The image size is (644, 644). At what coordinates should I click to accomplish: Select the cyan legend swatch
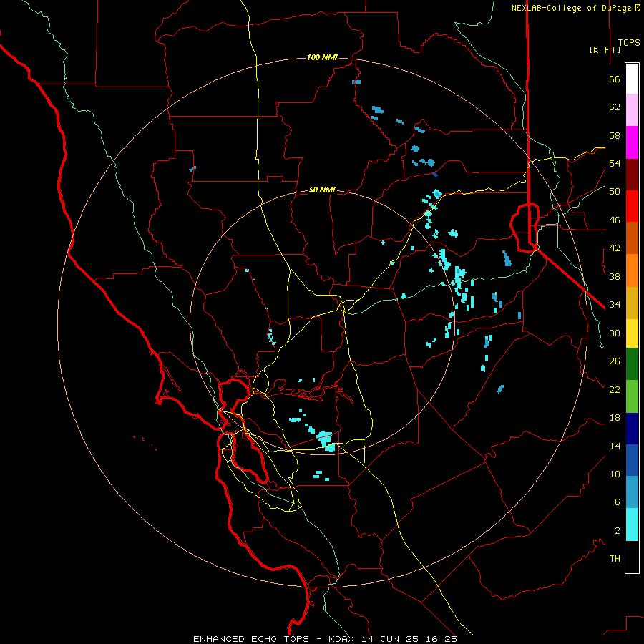632,525
